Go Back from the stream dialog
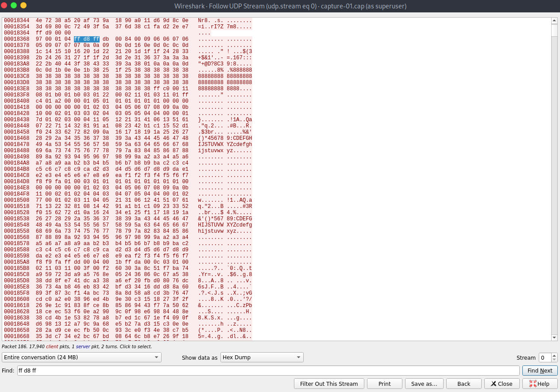560x392 pixels. click(463, 384)
